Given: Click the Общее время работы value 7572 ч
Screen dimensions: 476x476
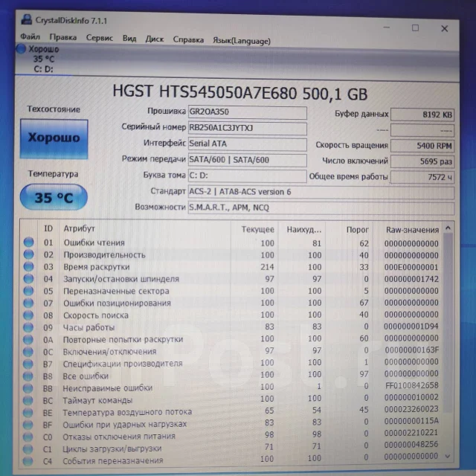Looking at the screenshot, I should 422,177.
